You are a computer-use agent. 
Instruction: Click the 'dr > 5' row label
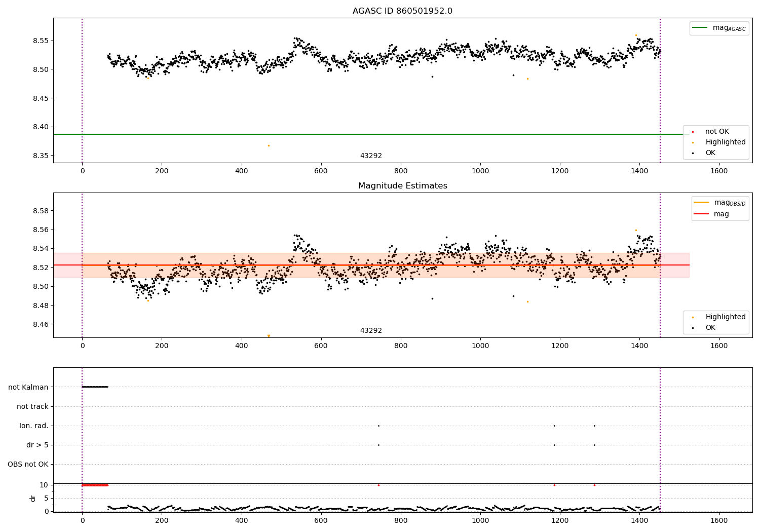(37, 445)
